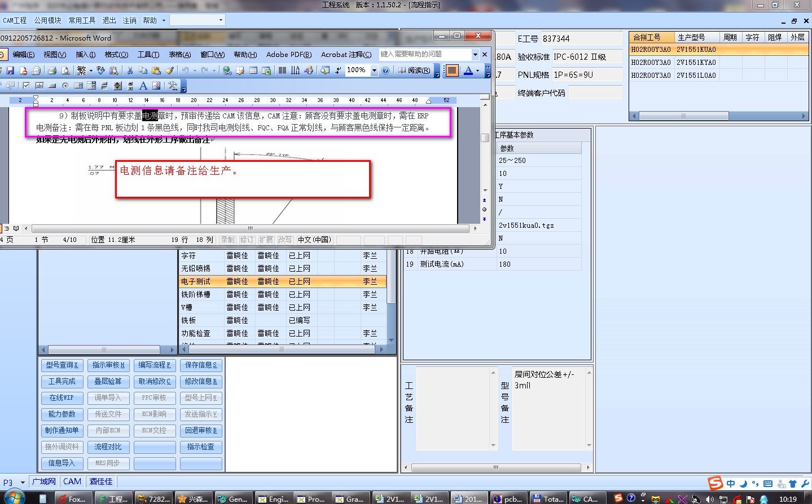Click the Save icon in Word toolbar
This screenshot has height=504, width=812.
(10, 70)
